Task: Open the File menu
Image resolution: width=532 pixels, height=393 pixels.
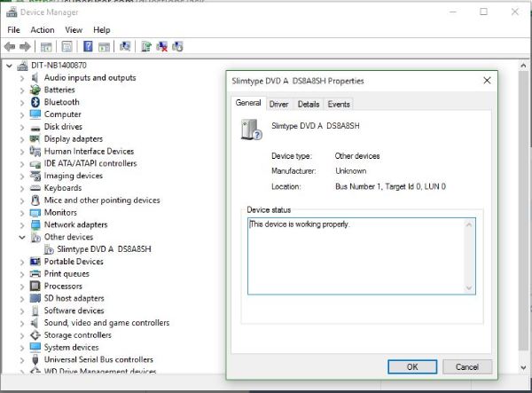Action: [x=13, y=30]
